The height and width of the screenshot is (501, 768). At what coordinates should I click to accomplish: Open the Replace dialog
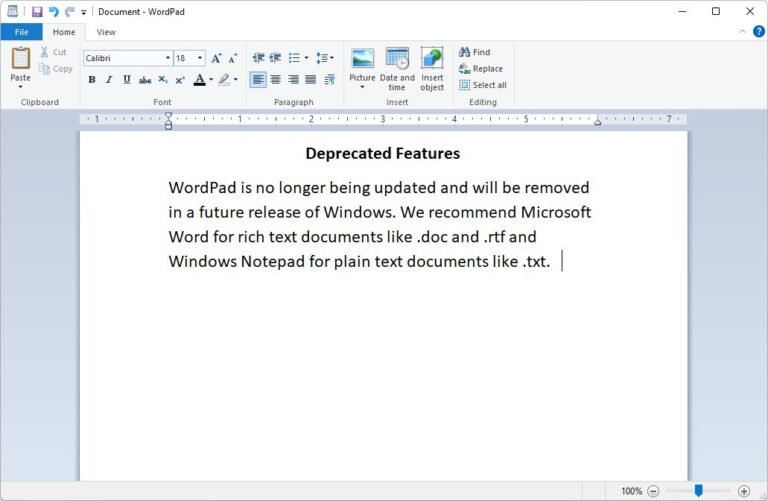tap(481, 69)
